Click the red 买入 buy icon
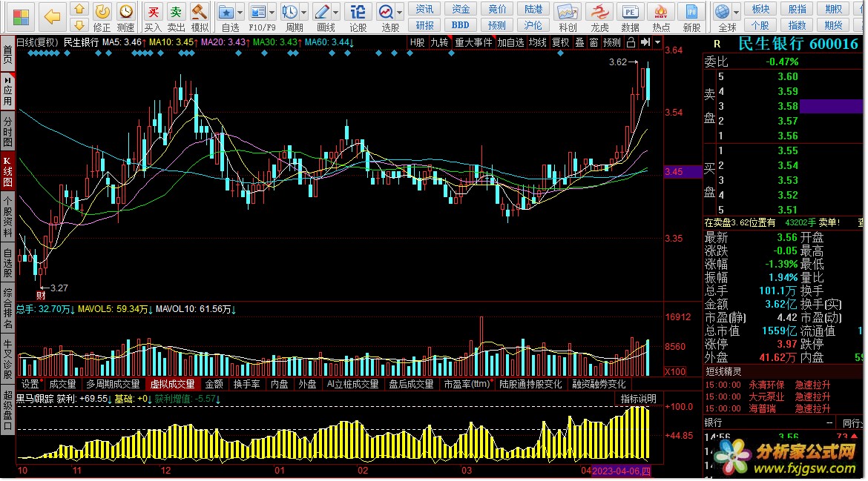 (153, 12)
